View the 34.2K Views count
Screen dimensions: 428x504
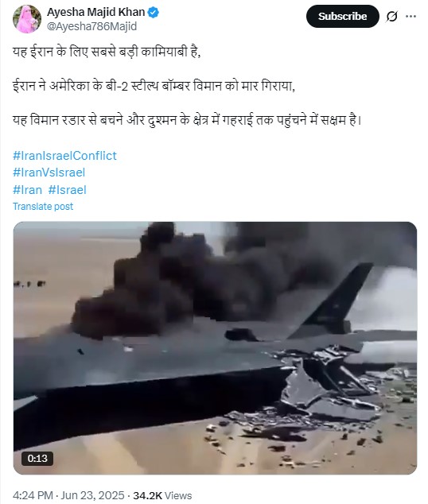click(x=162, y=495)
